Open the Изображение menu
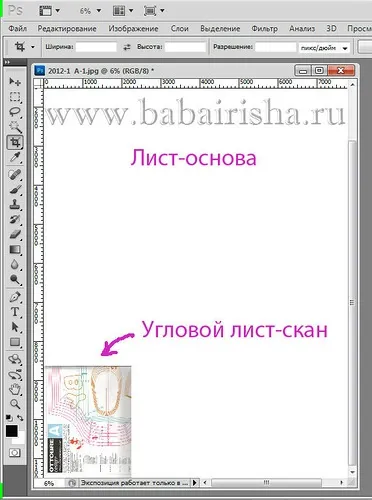 (x=133, y=29)
